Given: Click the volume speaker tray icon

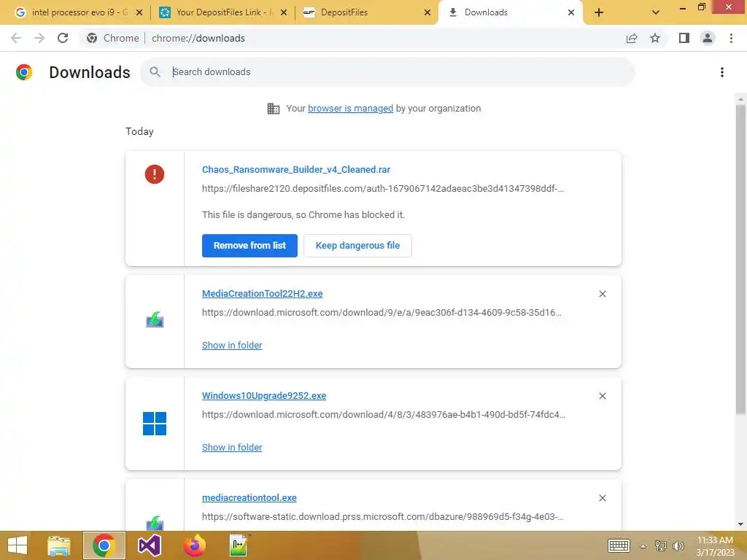Looking at the screenshot, I should click(678, 545).
